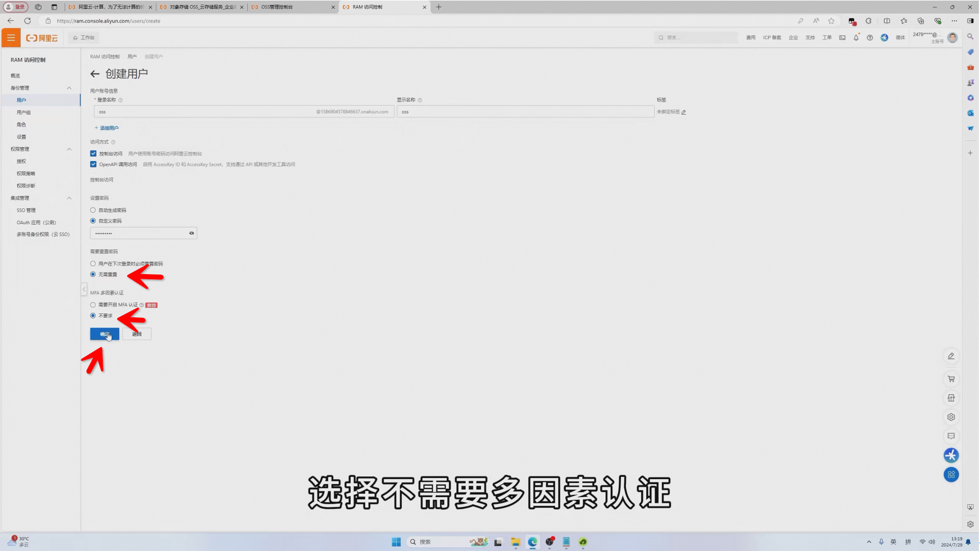The height and width of the screenshot is (551, 980).
Task: Click the Alibaba Cloud logo
Action: coord(42,38)
